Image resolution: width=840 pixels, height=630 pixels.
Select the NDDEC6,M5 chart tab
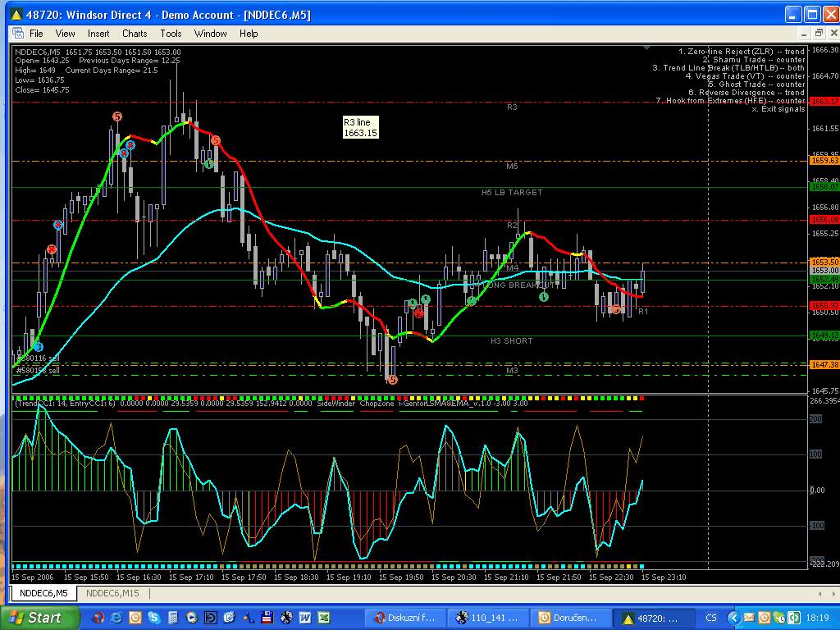43,593
